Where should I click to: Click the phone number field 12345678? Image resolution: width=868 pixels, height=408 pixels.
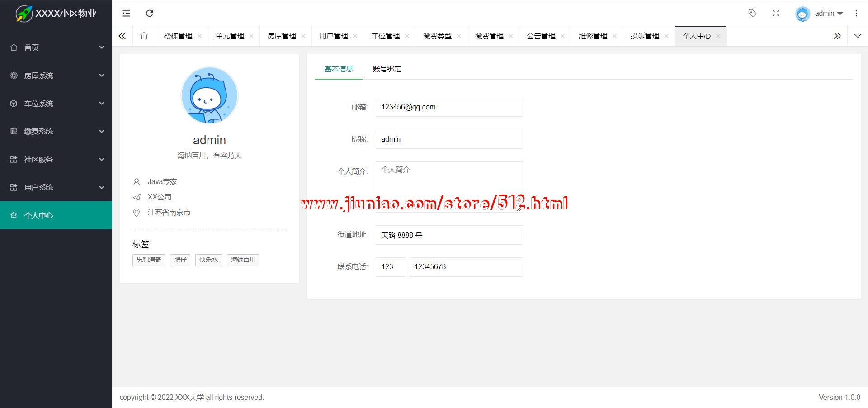point(466,267)
